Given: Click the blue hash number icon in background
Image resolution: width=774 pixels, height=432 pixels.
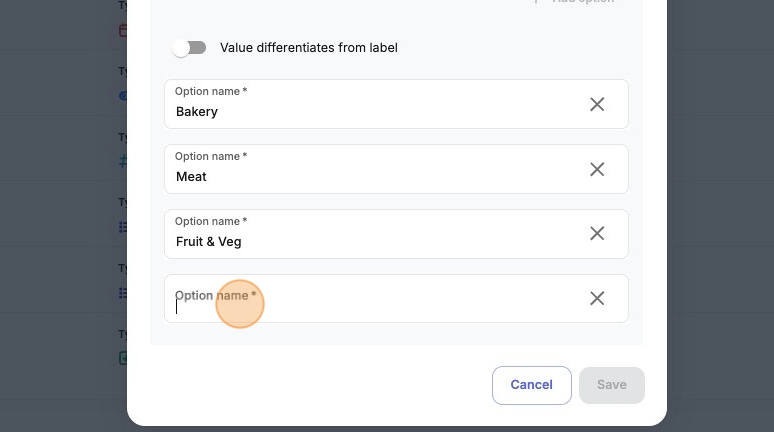Looking at the screenshot, I should click(123, 161).
